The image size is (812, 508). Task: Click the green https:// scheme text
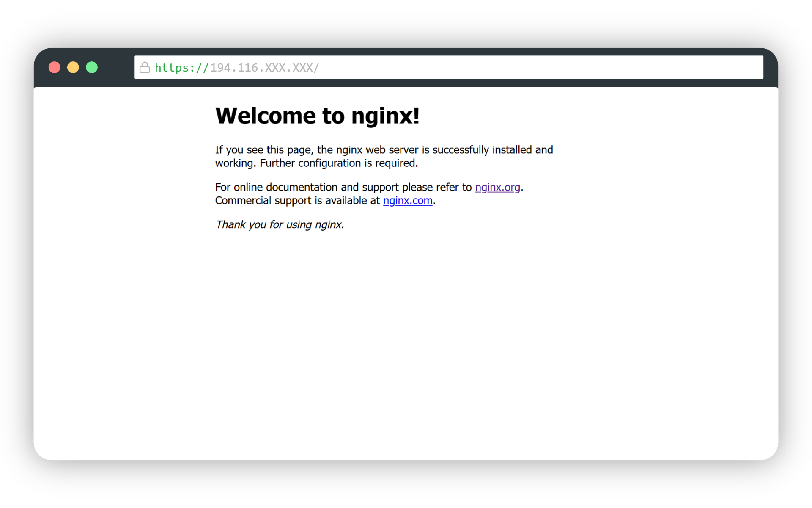coord(181,68)
